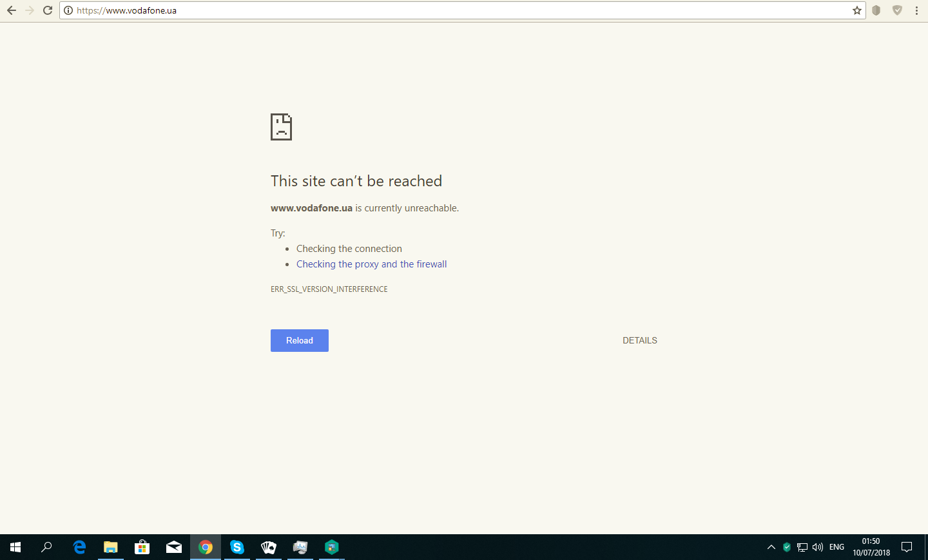Click the green shield tray icon
This screenshot has height=560, width=928.
787,547
